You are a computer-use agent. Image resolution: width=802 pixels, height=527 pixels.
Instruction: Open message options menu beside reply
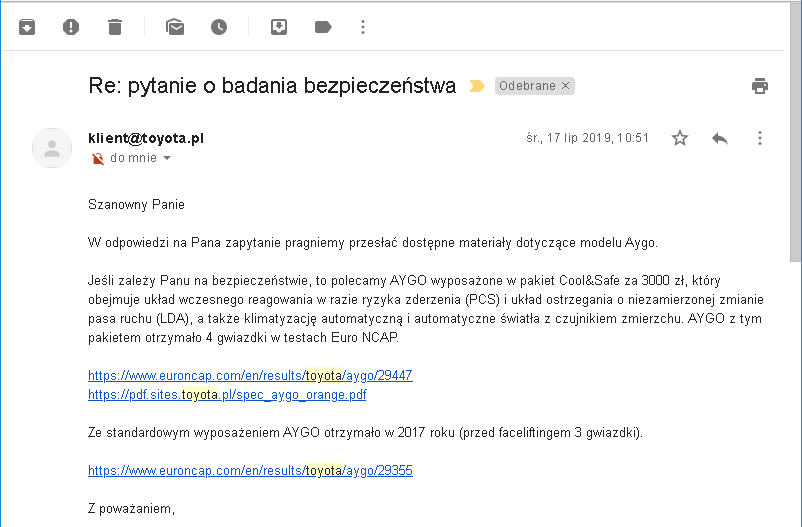(x=760, y=138)
